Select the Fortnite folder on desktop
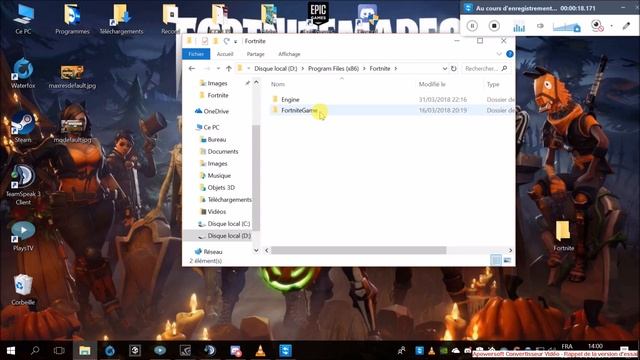Image resolution: width=640 pixels, height=360 pixels. pyautogui.click(x=564, y=236)
